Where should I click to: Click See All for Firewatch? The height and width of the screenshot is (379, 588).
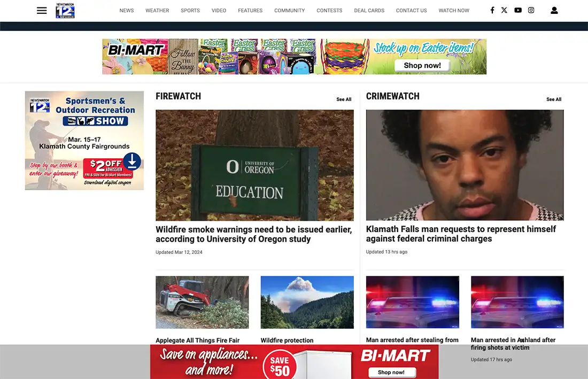(x=344, y=99)
